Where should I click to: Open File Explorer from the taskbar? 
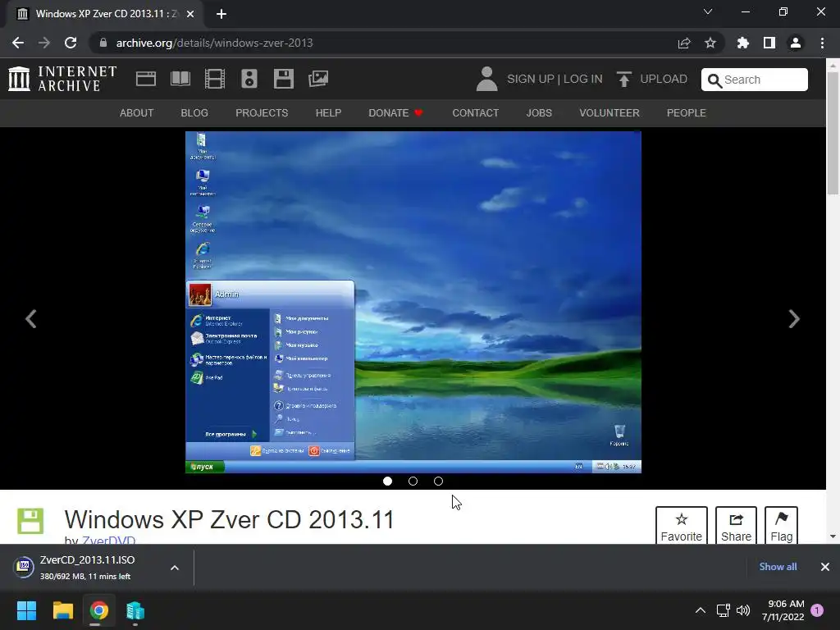coord(62,610)
